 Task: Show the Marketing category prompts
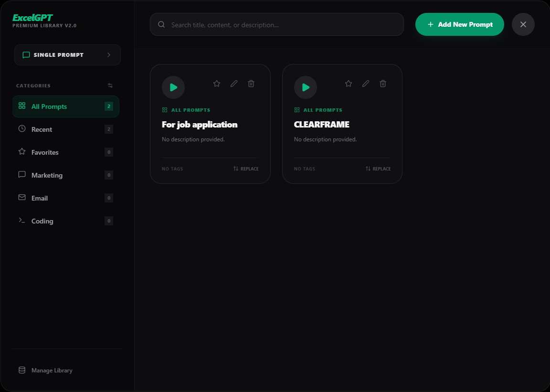66,175
